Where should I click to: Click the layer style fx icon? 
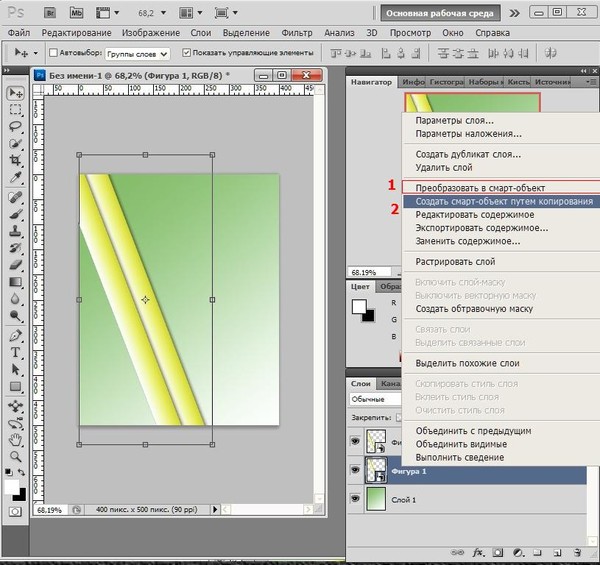point(478,551)
